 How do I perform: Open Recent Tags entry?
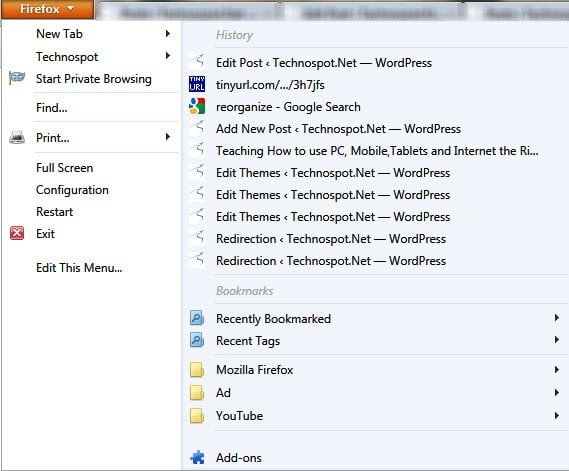click(x=248, y=341)
